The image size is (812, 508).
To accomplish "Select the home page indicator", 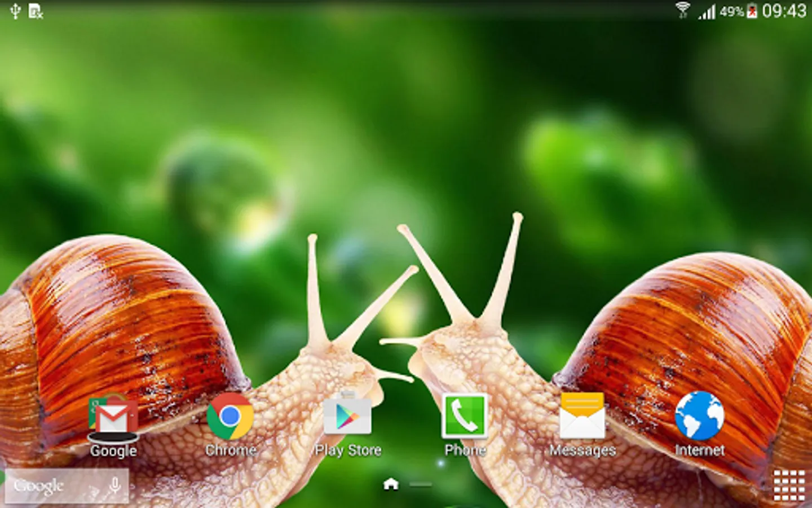I will pos(391,484).
